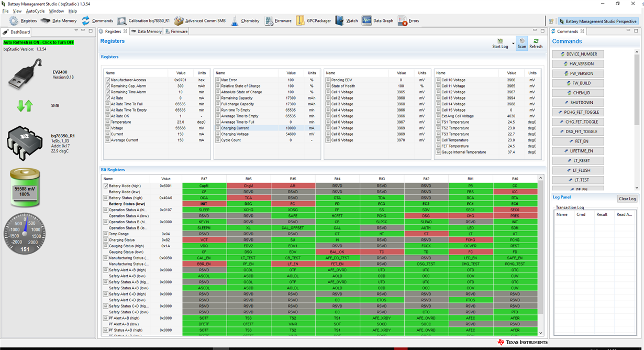Click the green SMB communication arrows
The width and height of the screenshot is (644, 350).
[25, 105]
